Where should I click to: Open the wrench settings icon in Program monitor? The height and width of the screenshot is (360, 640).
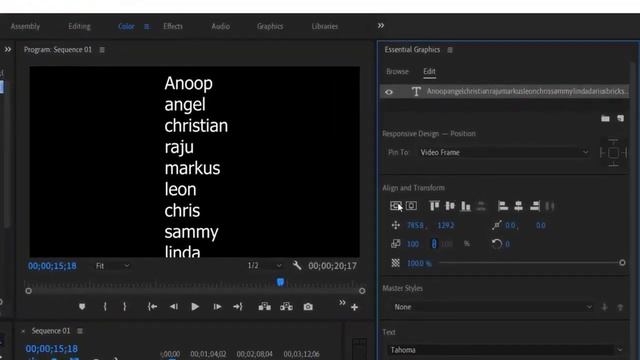pyautogui.click(x=297, y=266)
